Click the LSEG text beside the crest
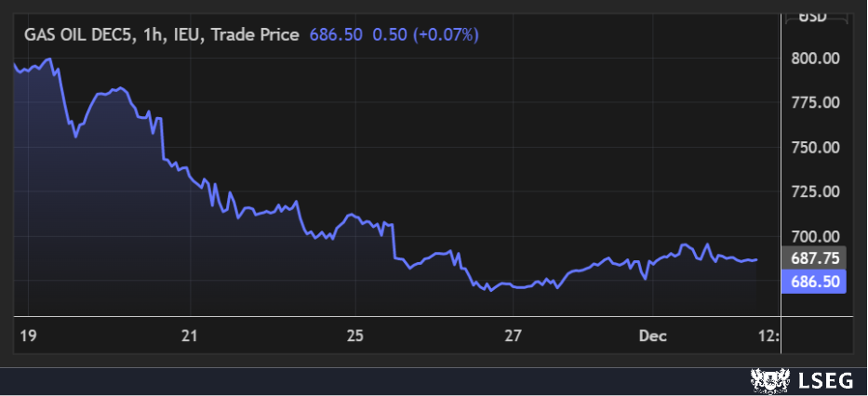The image size is (868, 396). (822, 379)
